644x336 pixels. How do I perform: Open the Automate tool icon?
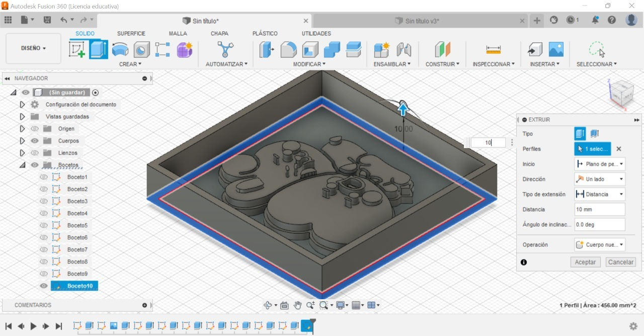coord(225,49)
